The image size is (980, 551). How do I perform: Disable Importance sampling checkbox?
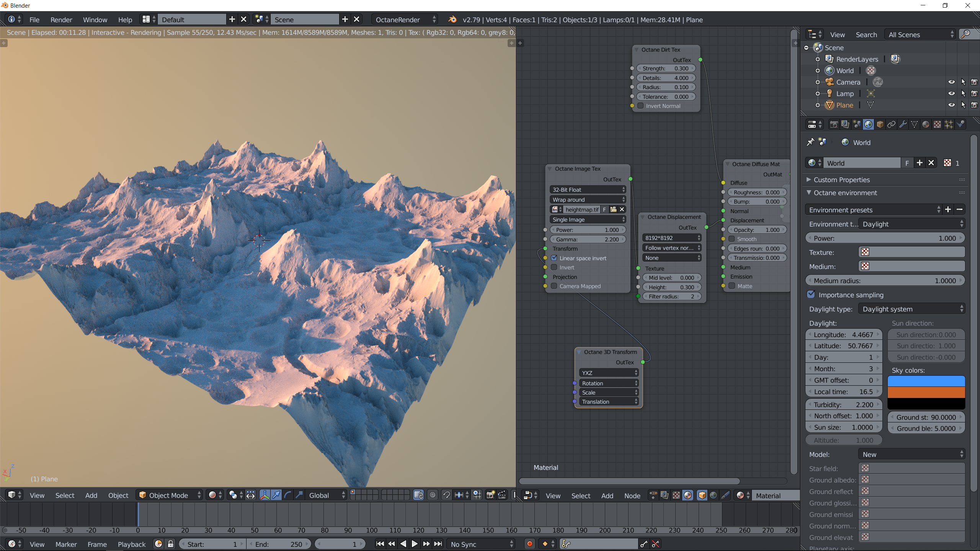(811, 294)
